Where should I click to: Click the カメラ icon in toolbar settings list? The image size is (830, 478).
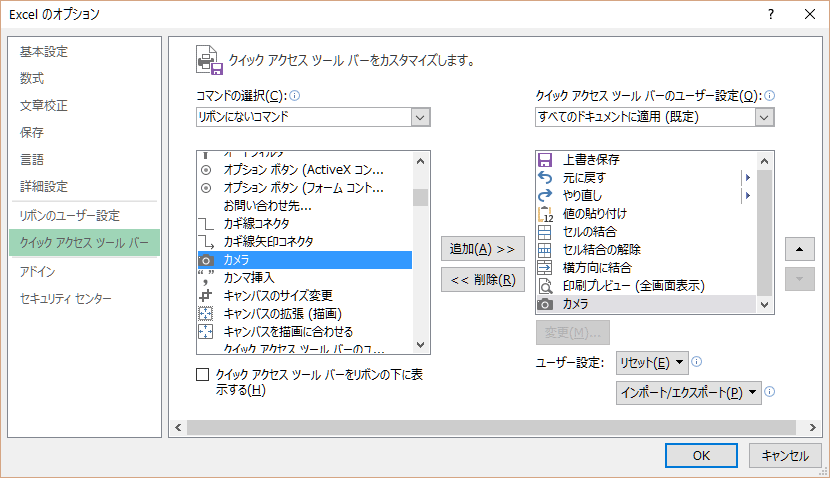click(545, 304)
